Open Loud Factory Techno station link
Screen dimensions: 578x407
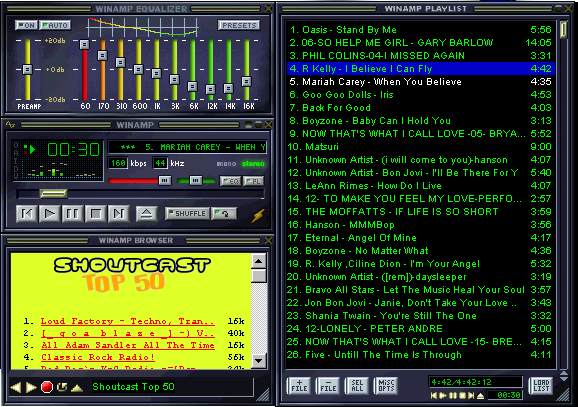point(128,321)
